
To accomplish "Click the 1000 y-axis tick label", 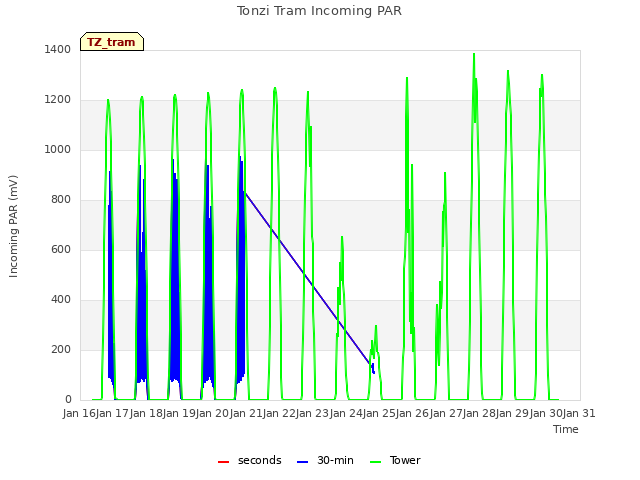I will (58, 150).
